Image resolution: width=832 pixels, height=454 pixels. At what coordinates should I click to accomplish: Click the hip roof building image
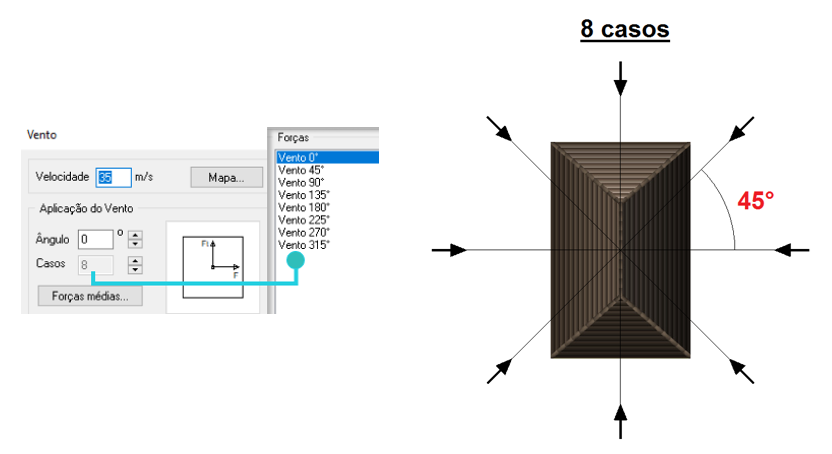coord(620,250)
